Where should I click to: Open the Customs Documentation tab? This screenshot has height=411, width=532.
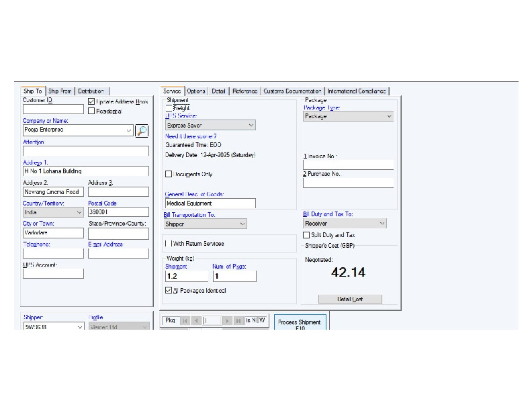(x=292, y=91)
